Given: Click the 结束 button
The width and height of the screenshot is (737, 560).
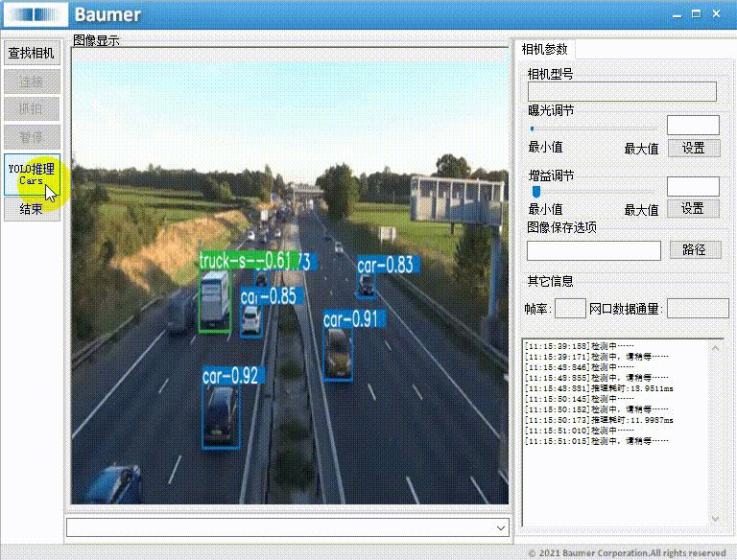Looking at the screenshot, I should coord(32,209).
